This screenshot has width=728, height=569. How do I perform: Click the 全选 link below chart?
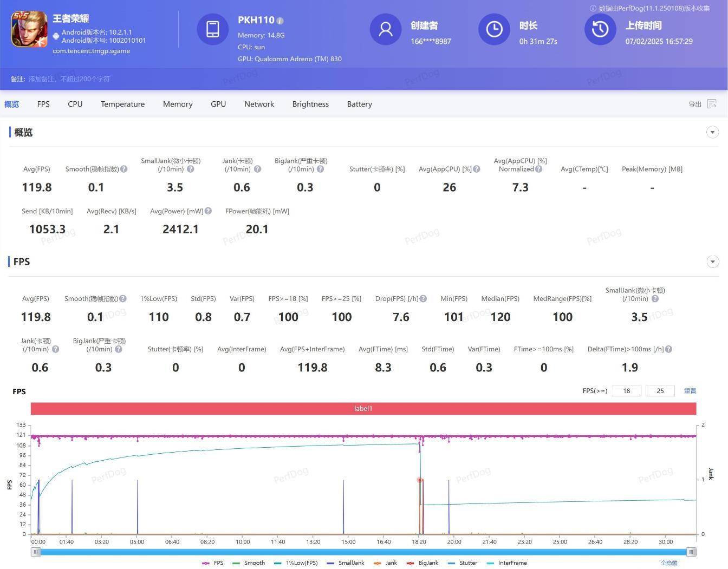(669, 563)
